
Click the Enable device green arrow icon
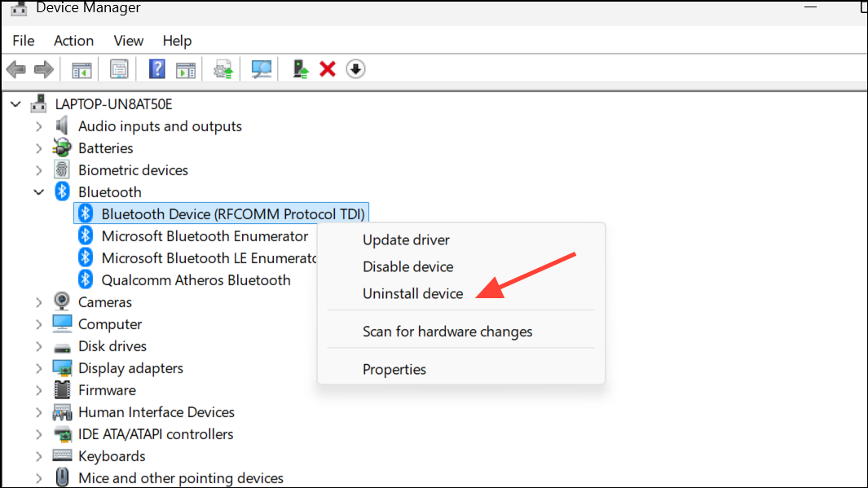point(301,69)
